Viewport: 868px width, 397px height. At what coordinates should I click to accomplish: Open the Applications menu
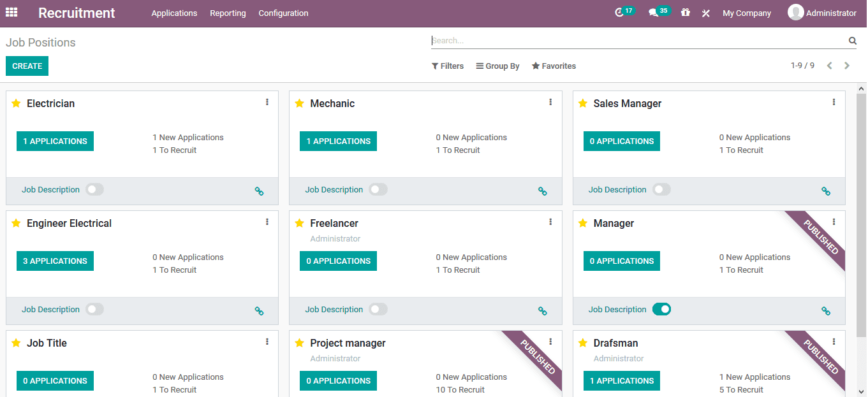pos(174,13)
